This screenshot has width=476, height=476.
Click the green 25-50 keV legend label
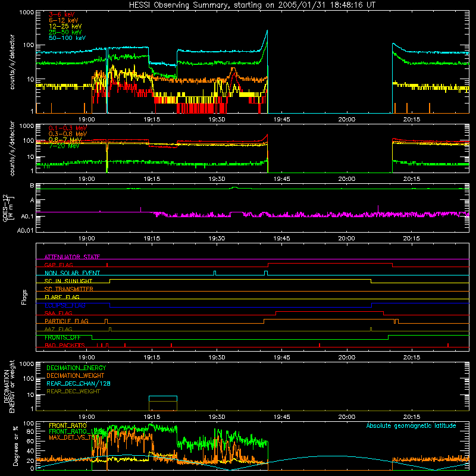click(65, 32)
